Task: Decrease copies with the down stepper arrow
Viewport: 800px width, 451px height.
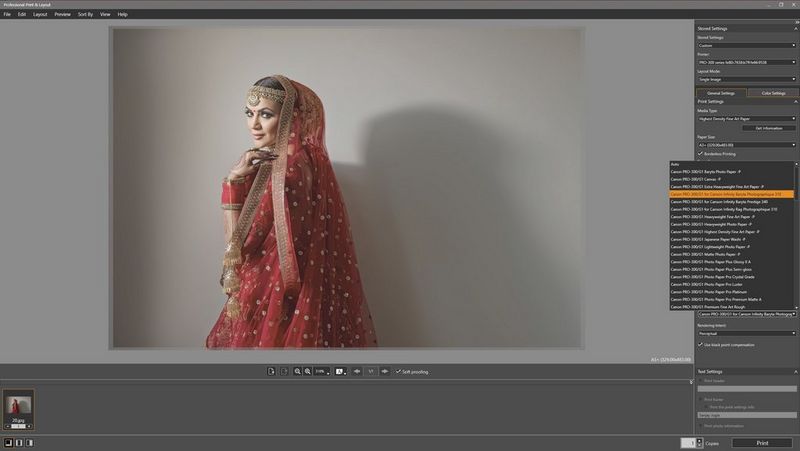Action: 699,445
